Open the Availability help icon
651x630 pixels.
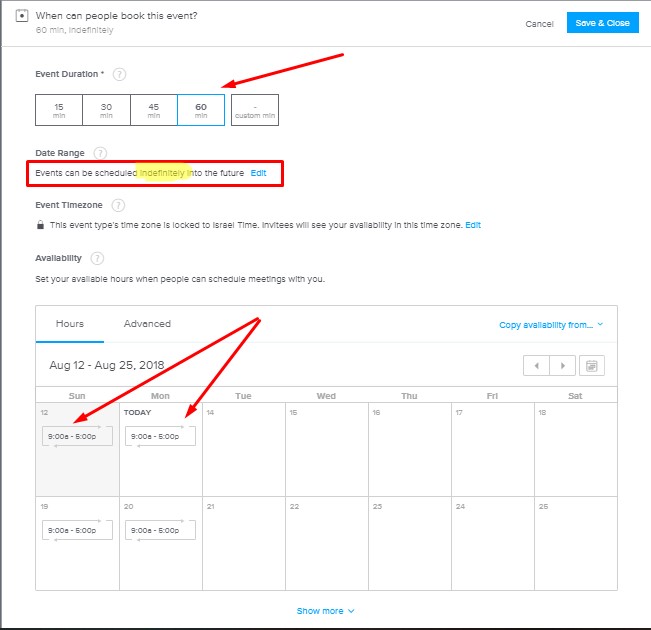[x=97, y=258]
